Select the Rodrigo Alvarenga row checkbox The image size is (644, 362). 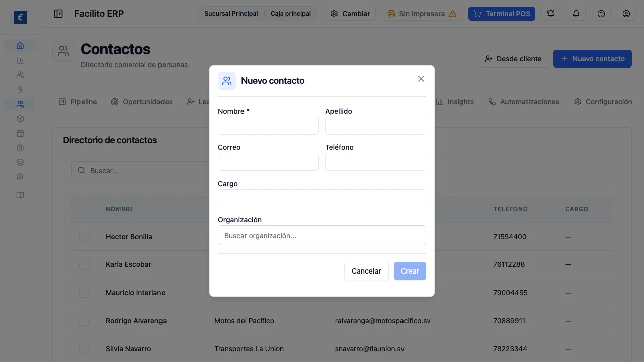85,321
